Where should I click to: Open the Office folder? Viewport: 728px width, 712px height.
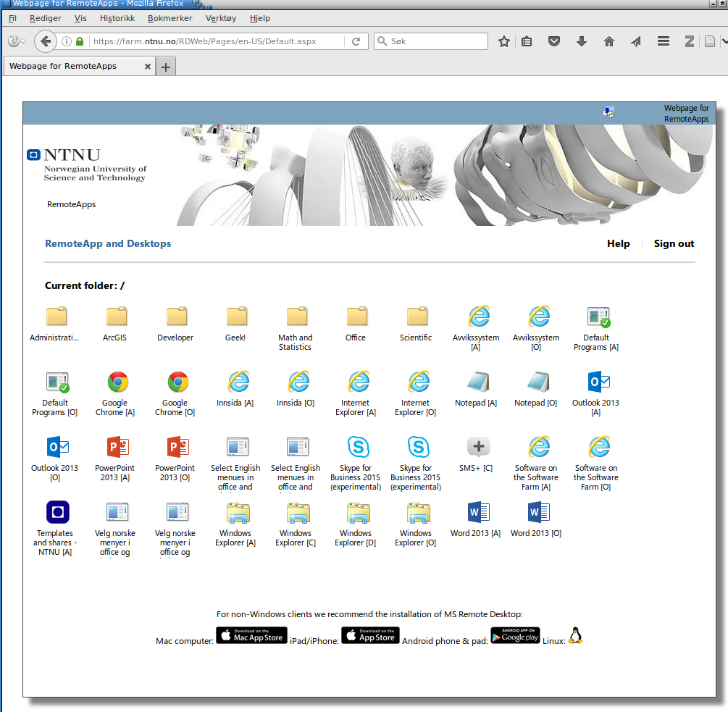[x=357, y=317]
